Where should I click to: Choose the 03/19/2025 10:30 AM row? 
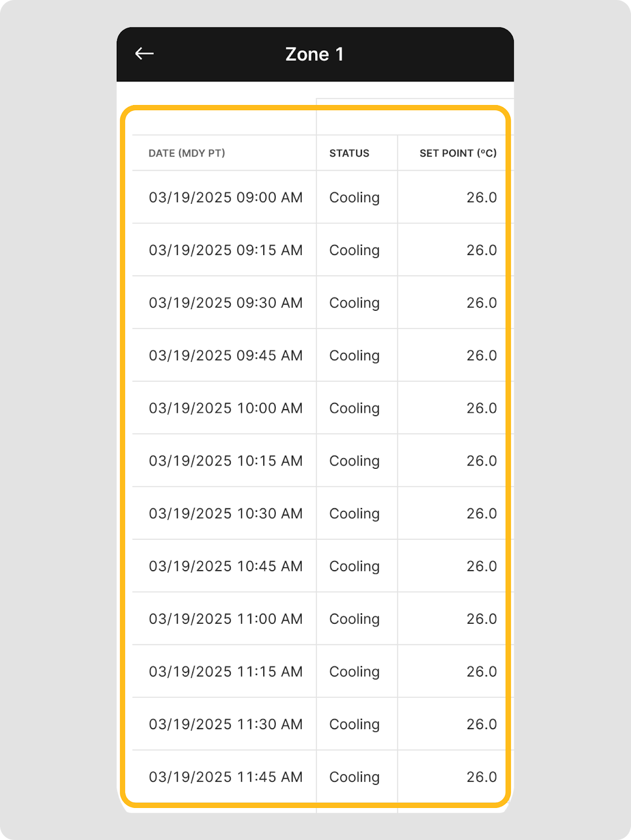coord(225,513)
